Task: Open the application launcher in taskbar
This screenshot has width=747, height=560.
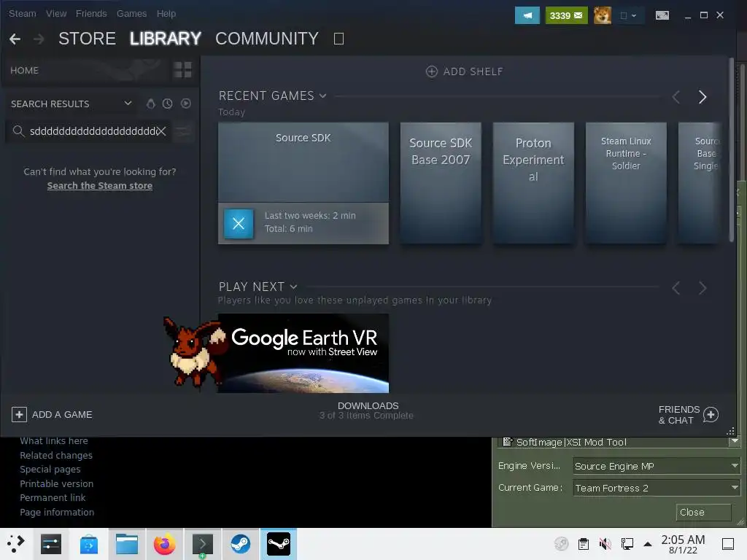Action: click(x=16, y=544)
